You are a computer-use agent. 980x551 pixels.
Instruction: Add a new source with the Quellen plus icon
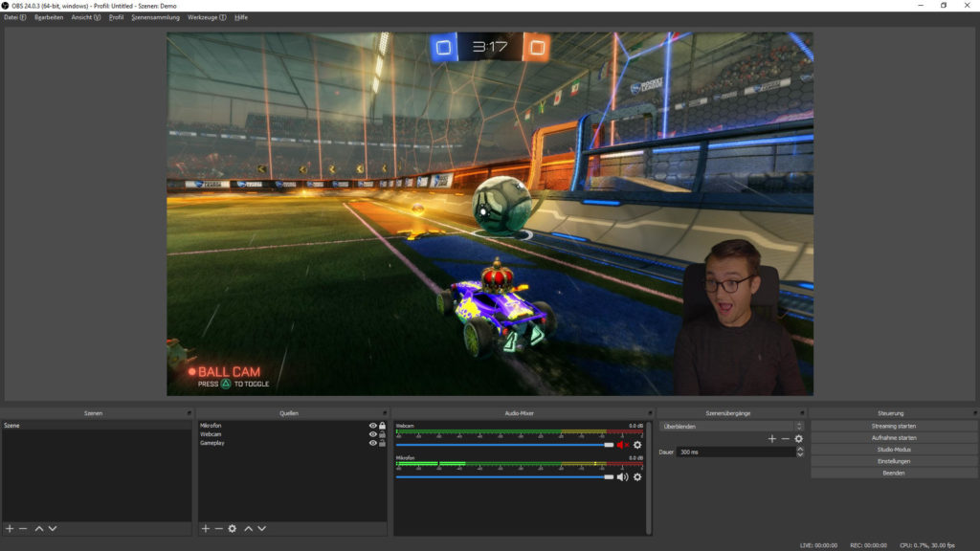(x=206, y=528)
